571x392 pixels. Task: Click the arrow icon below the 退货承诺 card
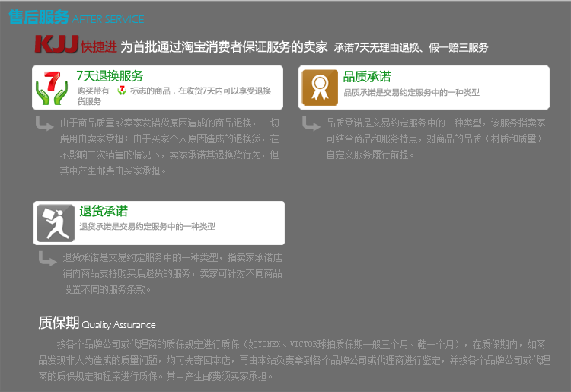[47, 259]
